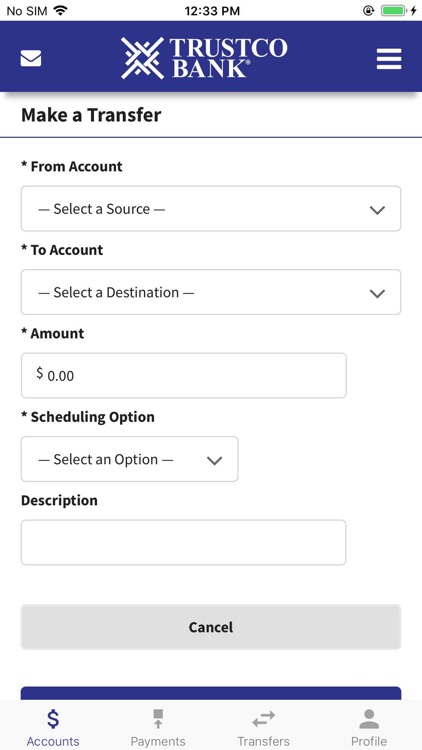
Task: Focus the Amount input field
Action: click(x=184, y=375)
